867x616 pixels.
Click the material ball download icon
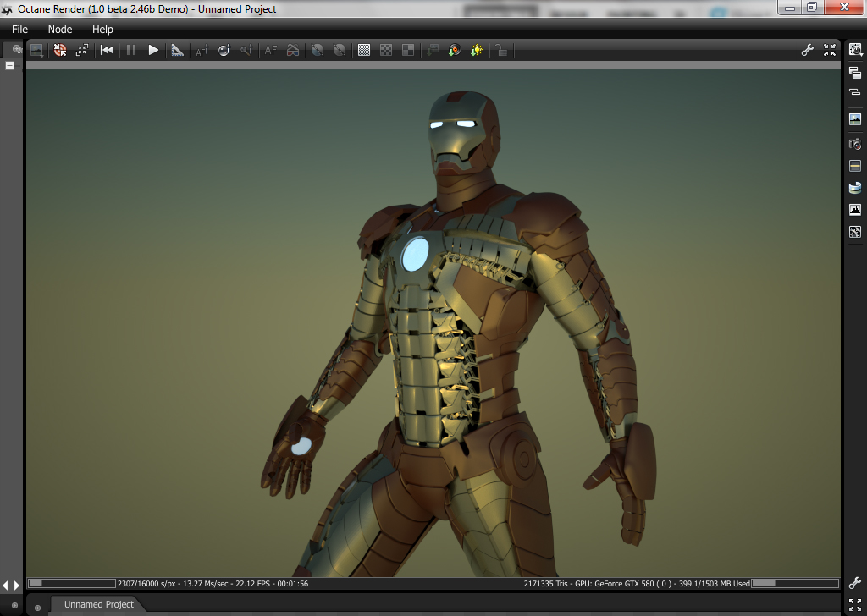(x=455, y=50)
